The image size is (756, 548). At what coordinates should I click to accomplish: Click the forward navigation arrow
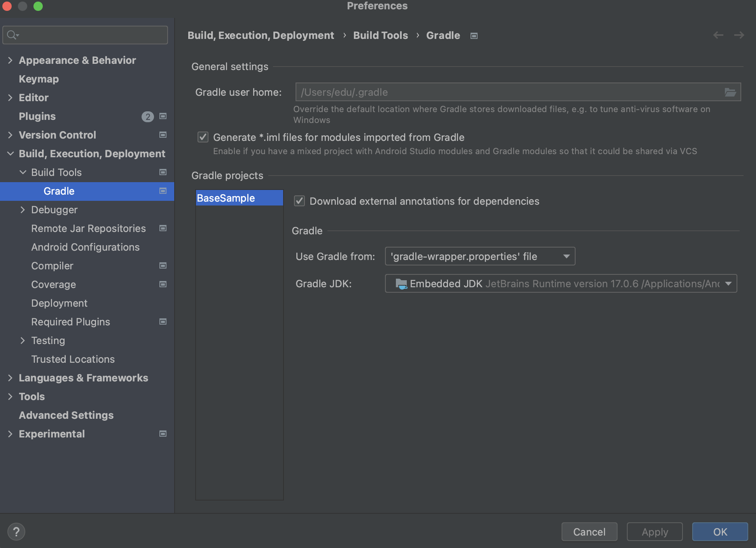(x=739, y=35)
